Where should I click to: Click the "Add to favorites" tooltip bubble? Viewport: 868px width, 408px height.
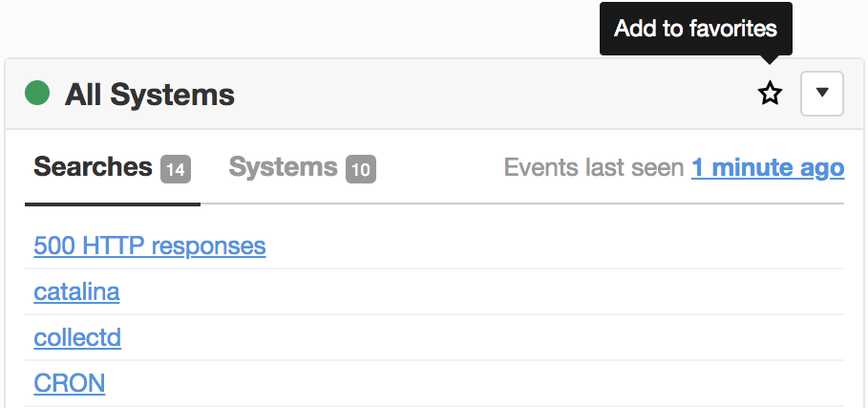point(696,29)
